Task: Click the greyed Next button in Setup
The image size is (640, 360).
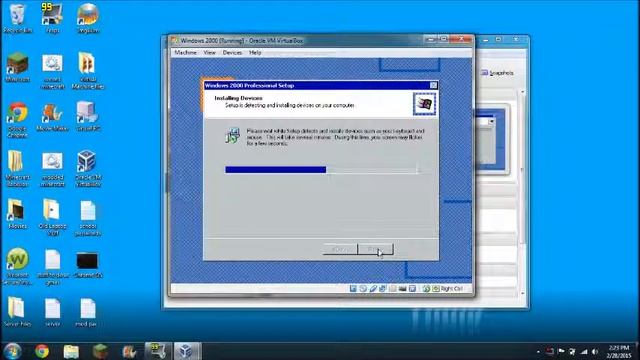Action: click(x=376, y=249)
